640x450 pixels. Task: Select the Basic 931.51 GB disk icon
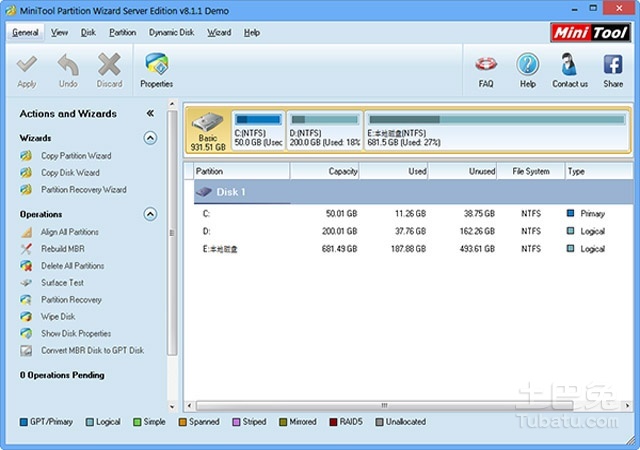208,131
